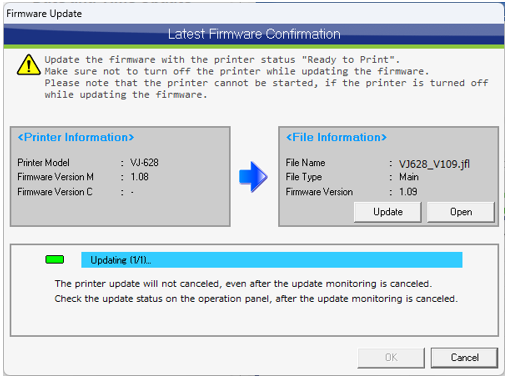Click firmware version value 1.08
506x379 pixels.
coord(139,177)
